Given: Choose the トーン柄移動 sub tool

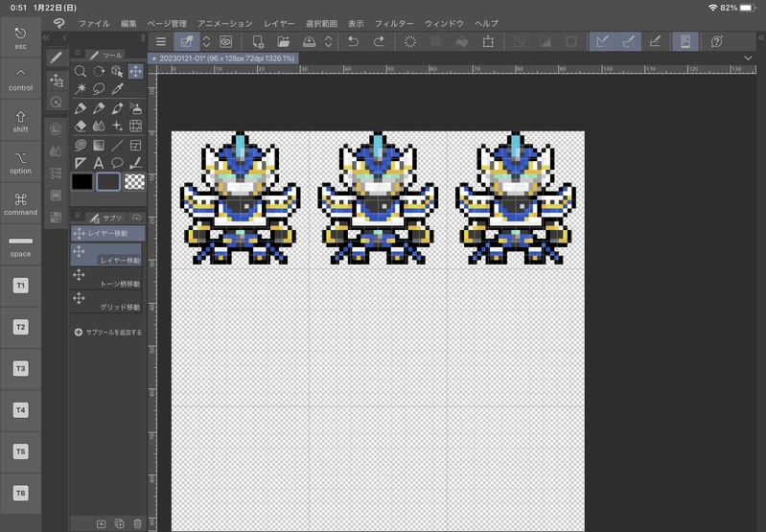Looking at the screenshot, I should [x=106, y=278].
